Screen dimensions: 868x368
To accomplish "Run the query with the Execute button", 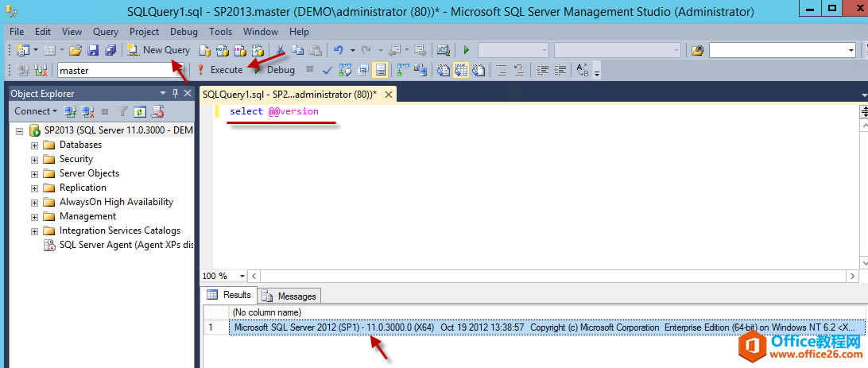I will [219, 70].
